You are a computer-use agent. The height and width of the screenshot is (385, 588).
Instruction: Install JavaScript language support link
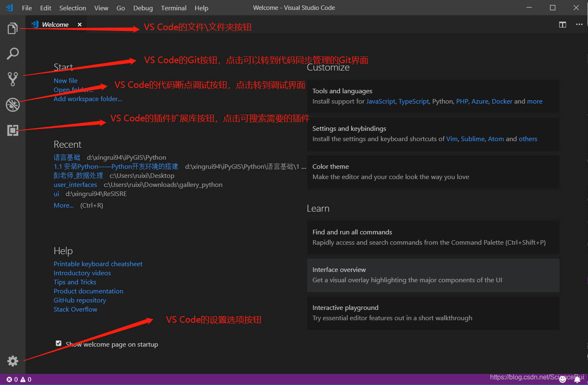tap(381, 101)
